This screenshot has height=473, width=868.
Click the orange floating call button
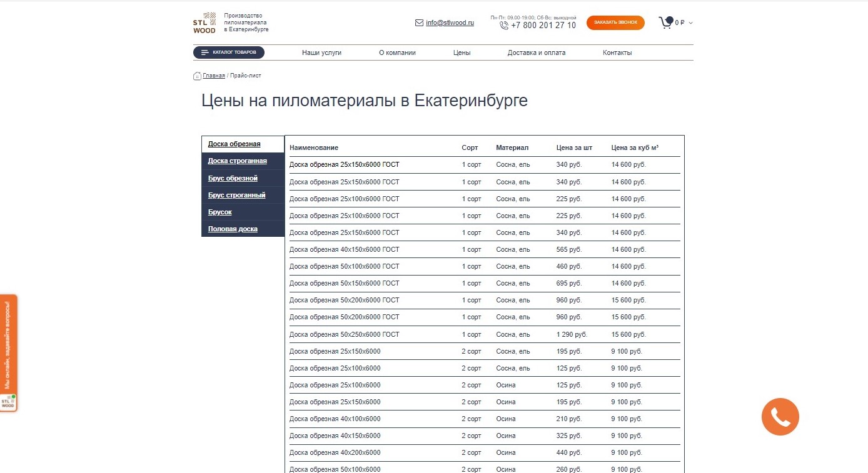click(x=780, y=416)
